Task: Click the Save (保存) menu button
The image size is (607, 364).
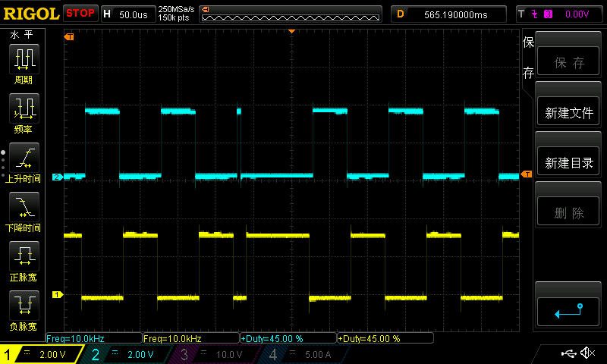Action: coord(569,63)
